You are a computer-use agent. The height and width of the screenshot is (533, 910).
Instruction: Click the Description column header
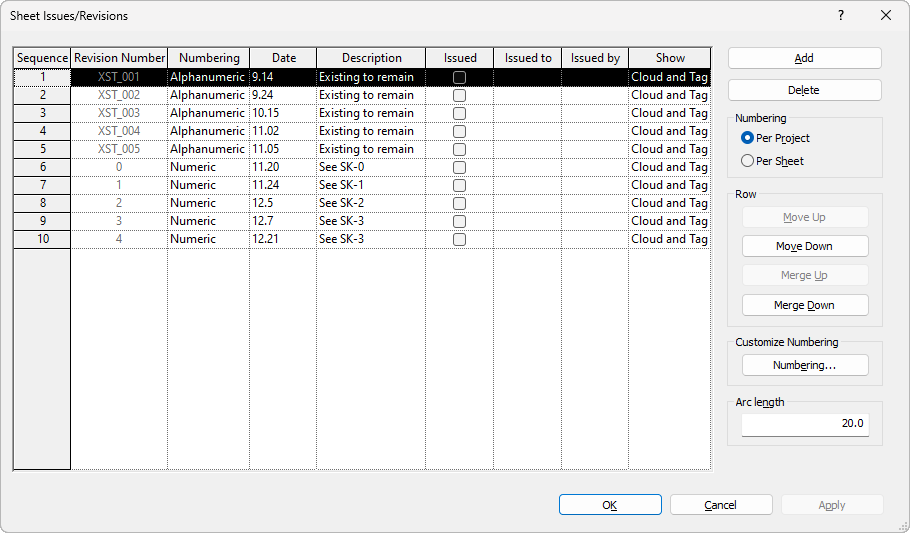[x=371, y=58]
